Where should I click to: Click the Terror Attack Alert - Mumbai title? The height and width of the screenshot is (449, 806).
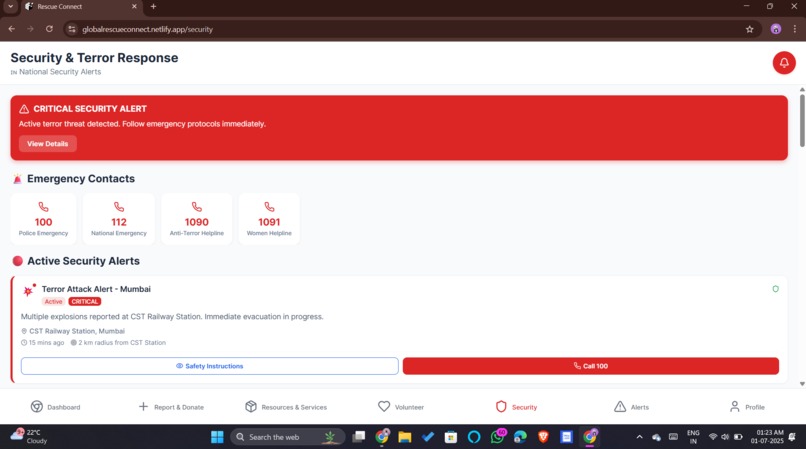(96, 289)
